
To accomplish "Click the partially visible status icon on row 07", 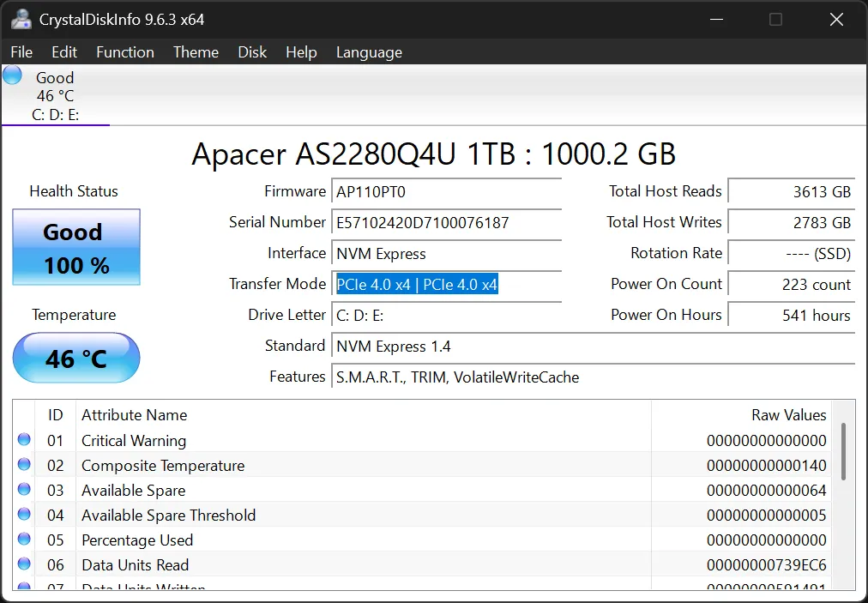I will pyautogui.click(x=24, y=587).
